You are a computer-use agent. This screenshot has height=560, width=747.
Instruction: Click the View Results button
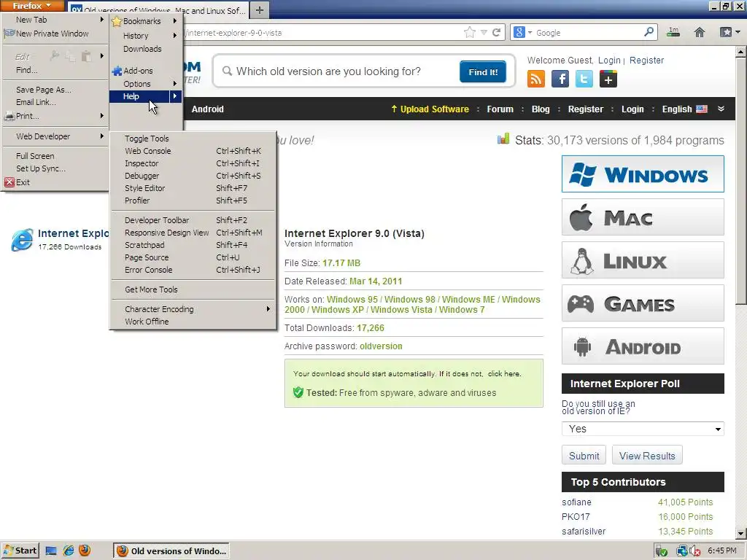[647, 455]
